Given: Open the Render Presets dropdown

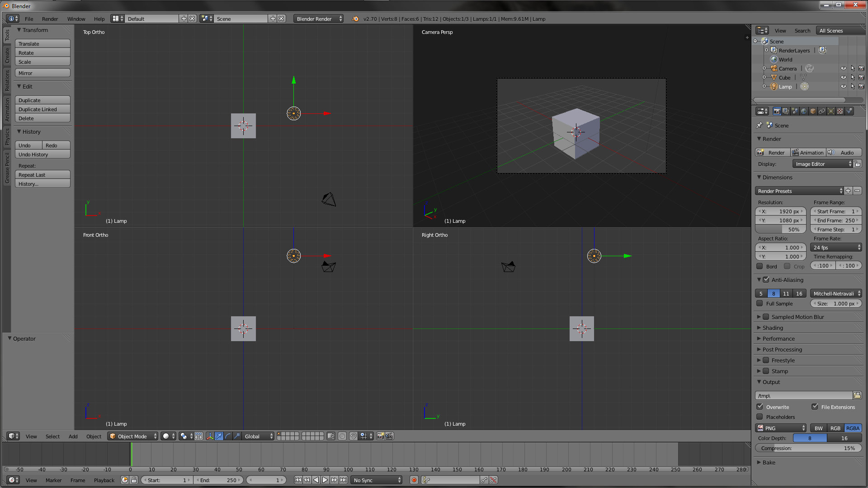Looking at the screenshot, I should (x=799, y=191).
